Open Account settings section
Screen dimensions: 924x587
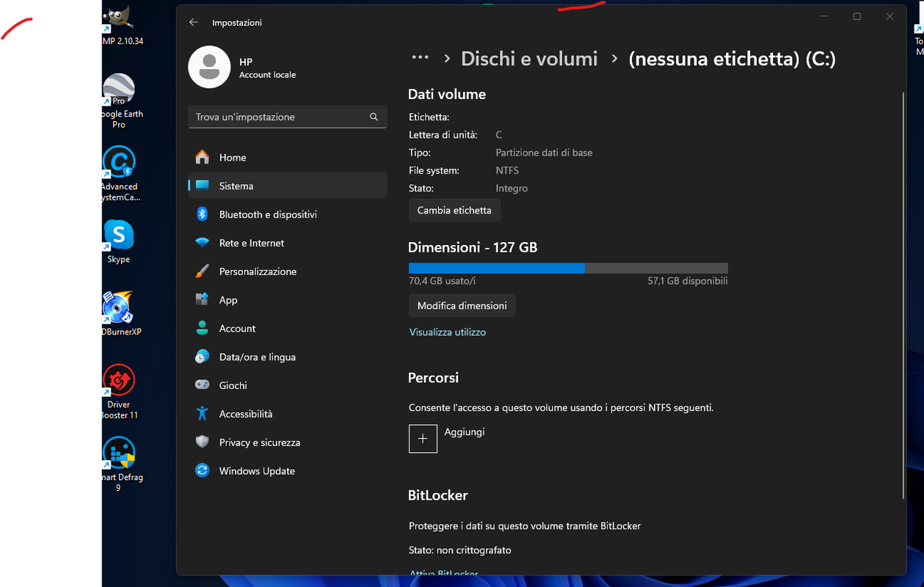tap(288, 329)
